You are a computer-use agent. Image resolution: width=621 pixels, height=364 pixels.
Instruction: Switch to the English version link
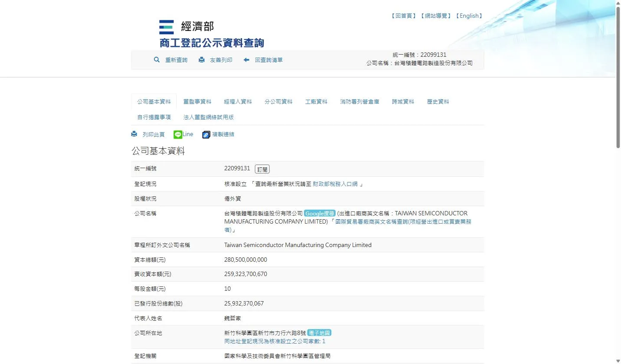[x=469, y=16]
